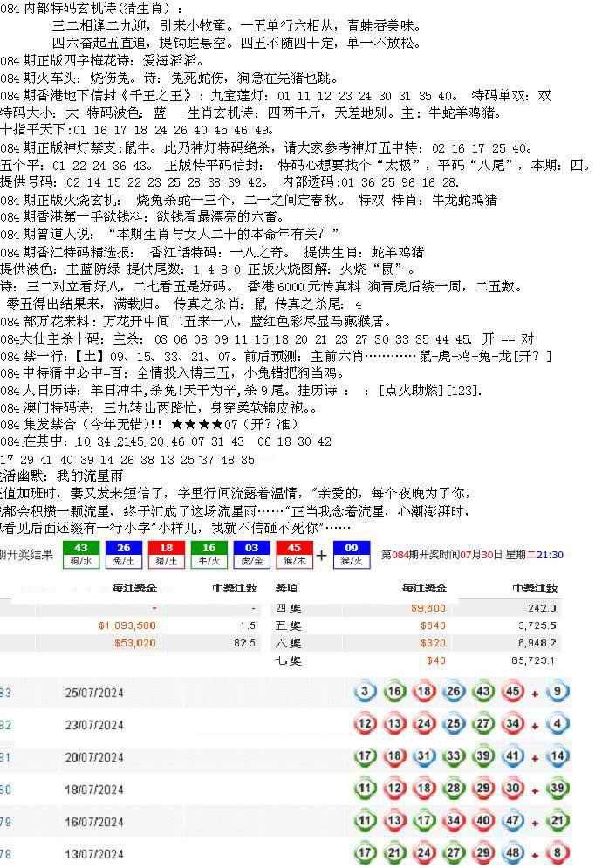Click ball 33 in the 20/07/2024 row
Screen dimensions: 602x868
coord(454,756)
